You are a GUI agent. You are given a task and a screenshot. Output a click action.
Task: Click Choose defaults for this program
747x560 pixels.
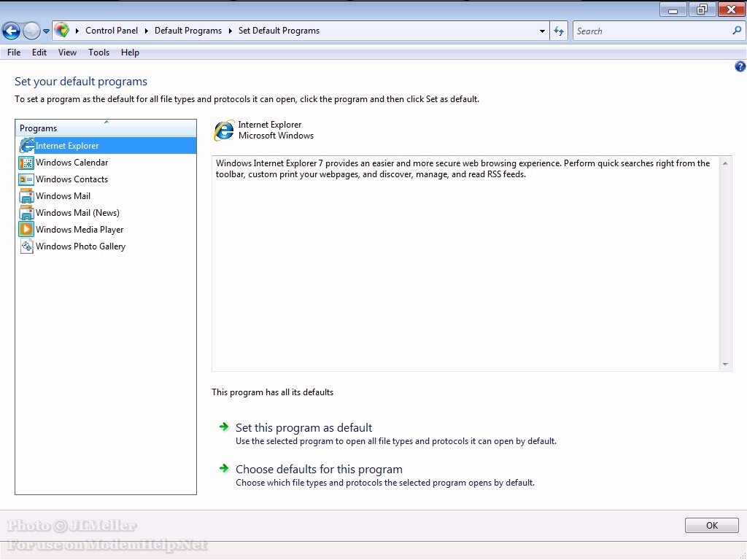(320, 469)
